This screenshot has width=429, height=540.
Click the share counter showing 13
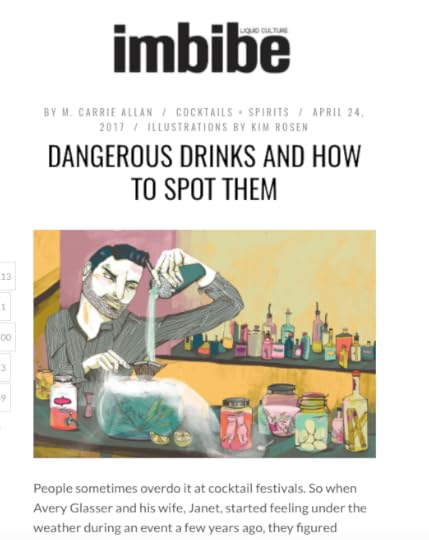coord(7,276)
